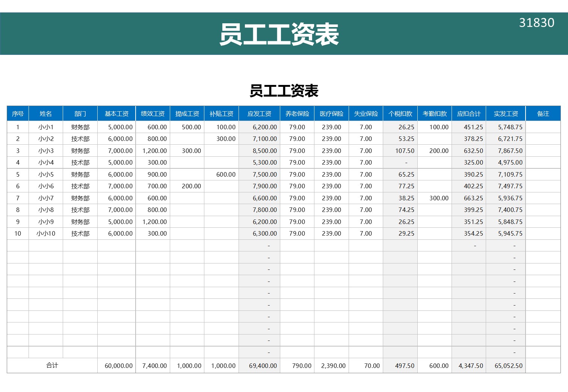
Task: Select the 基本工资 column header
Action: point(116,114)
